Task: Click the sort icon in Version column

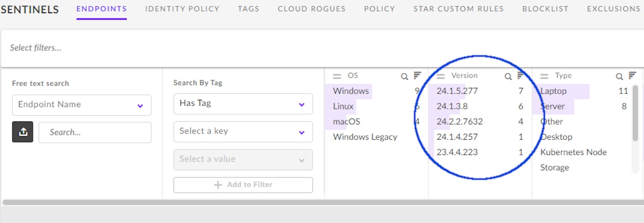Action: point(521,76)
